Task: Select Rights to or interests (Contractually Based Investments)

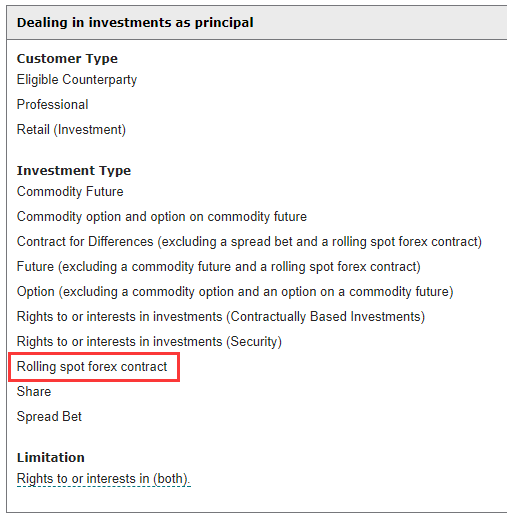Action: (x=221, y=317)
